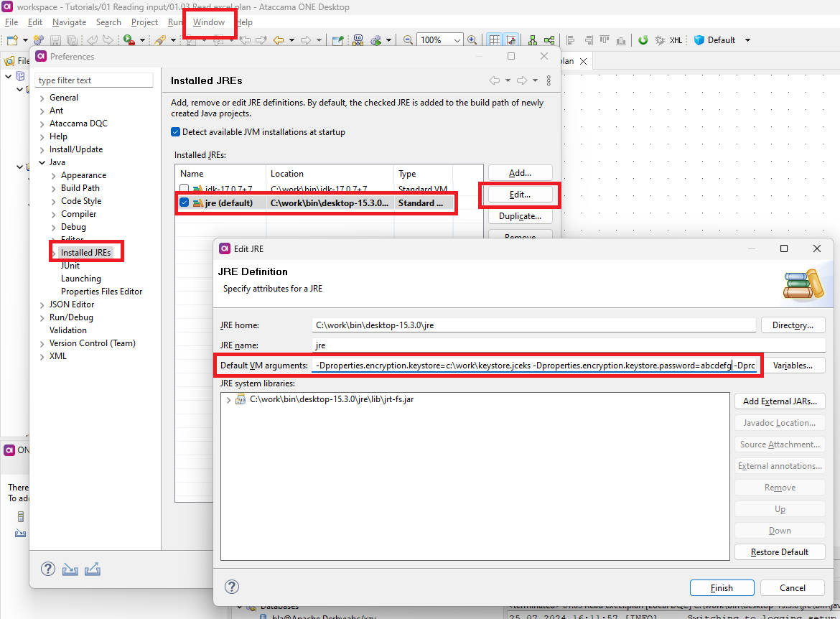This screenshot has width=840, height=619.
Task: Open the Navigate menu
Action: pyautogui.click(x=69, y=22)
